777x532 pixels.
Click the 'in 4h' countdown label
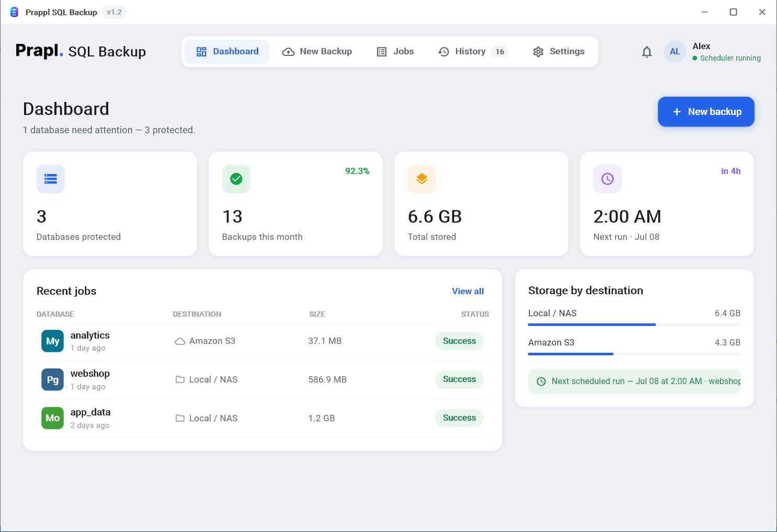point(730,171)
